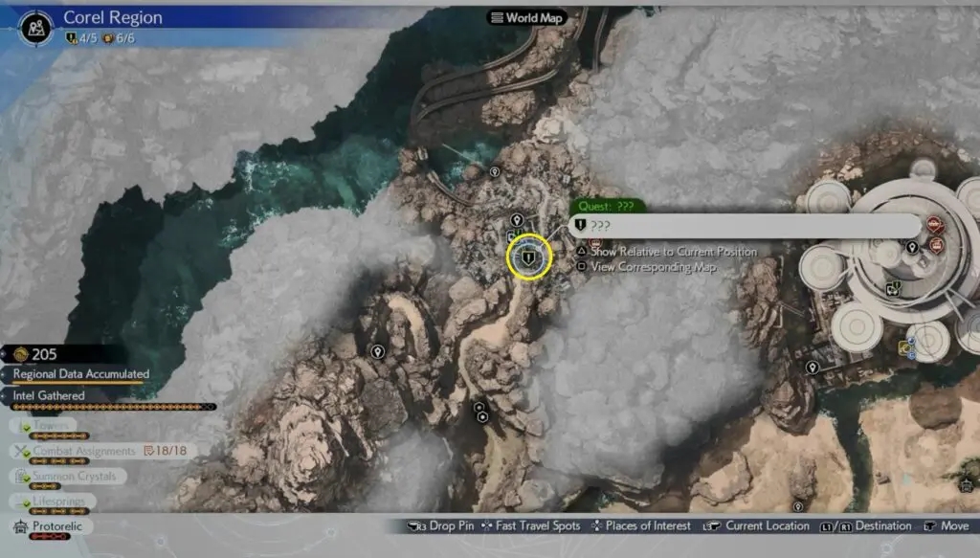Screen dimensions: 980x558
Task: Select Fast Travel Spots in bottom bar
Action: point(531,526)
